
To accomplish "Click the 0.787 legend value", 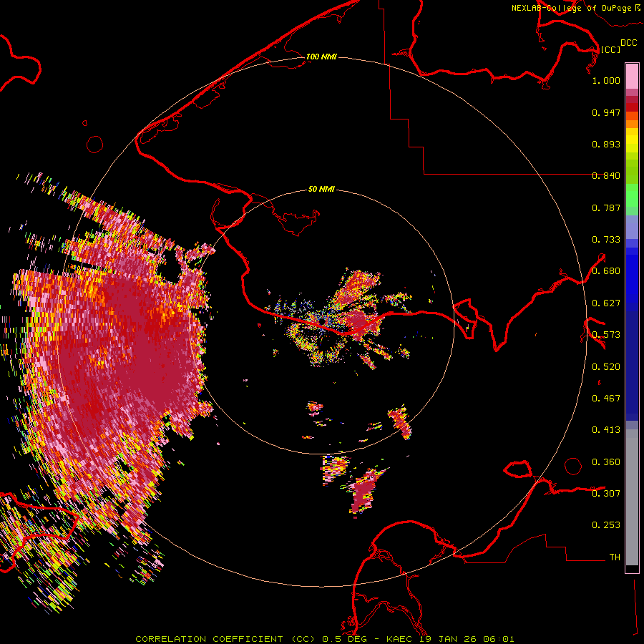I will [x=606, y=208].
